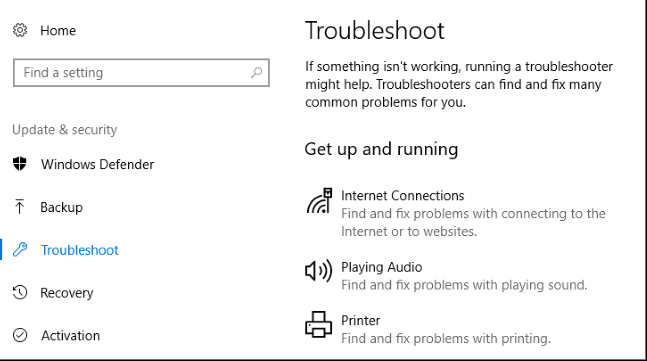Image resolution: width=647 pixels, height=361 pixels.
Task: Select Troubleshoot in the sidebar
Action: 80,250
